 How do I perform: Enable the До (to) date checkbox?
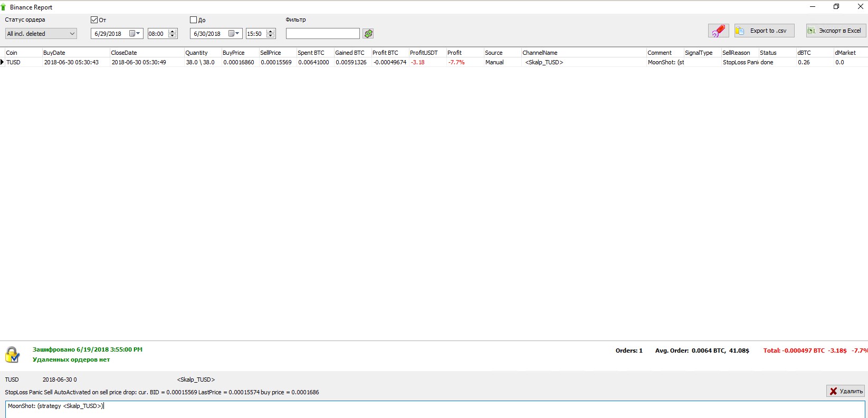point(193,20)
